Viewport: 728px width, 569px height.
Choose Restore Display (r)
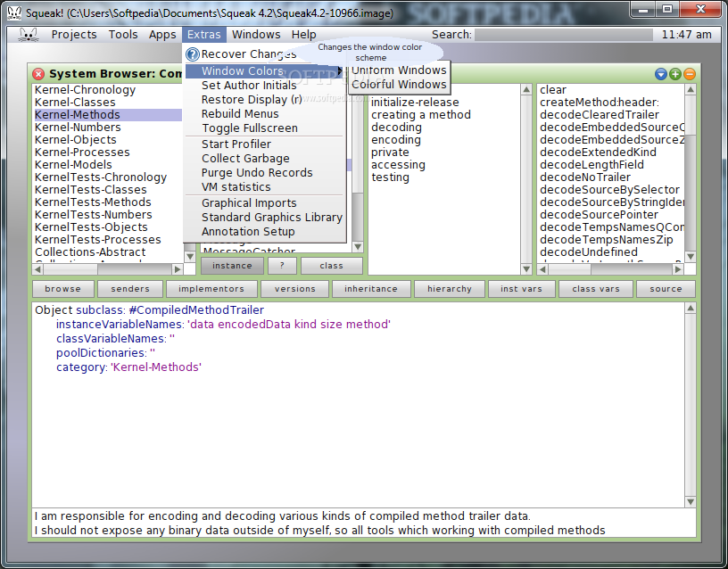point(265,100)
